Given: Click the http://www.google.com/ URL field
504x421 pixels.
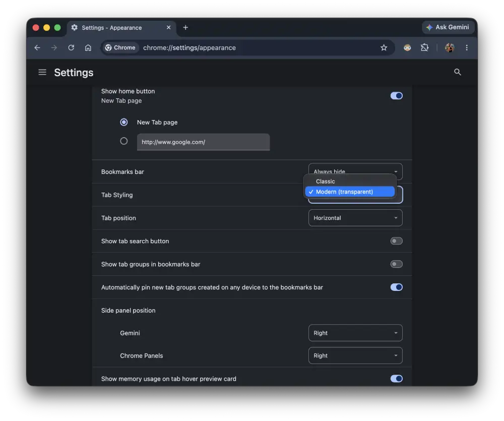Looking at the screenshot, I should pos(203,142).
